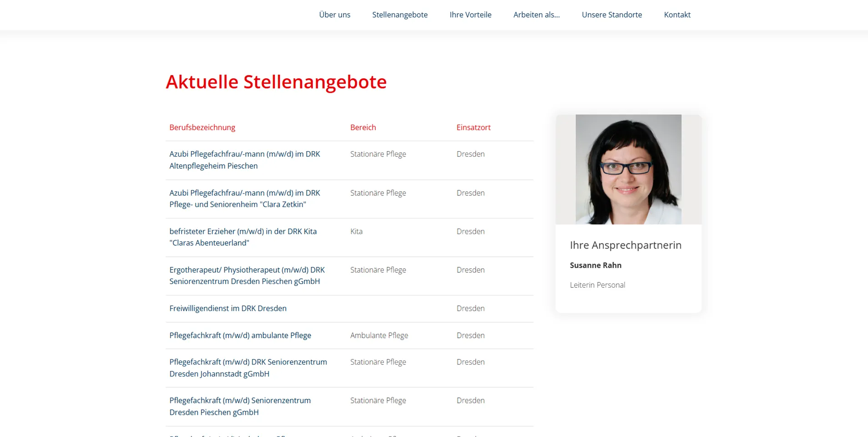Click the contact person's photo

coord(628,169)
